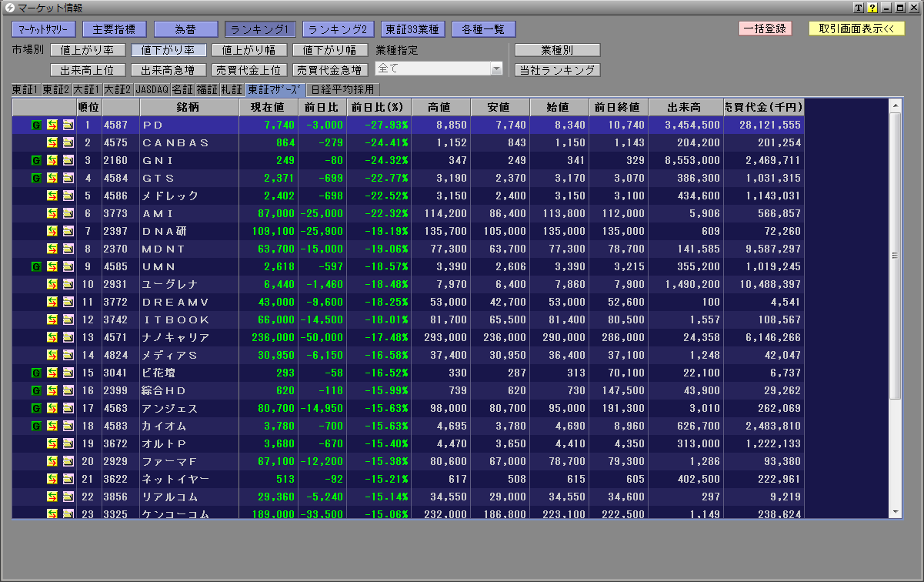The height and width of the screenshot is (582, 924).
Task: Open the マーケットサマリー view
Action: click(44, 29)
